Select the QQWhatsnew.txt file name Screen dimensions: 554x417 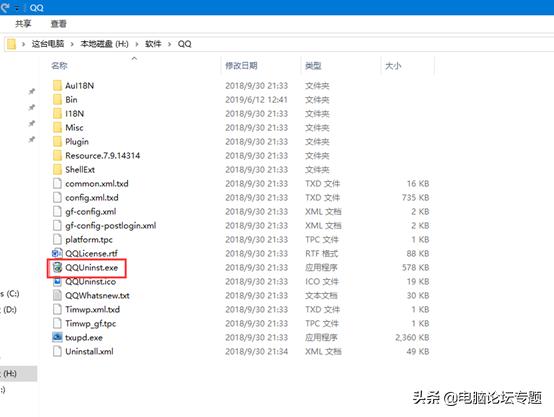coord(97,295)
